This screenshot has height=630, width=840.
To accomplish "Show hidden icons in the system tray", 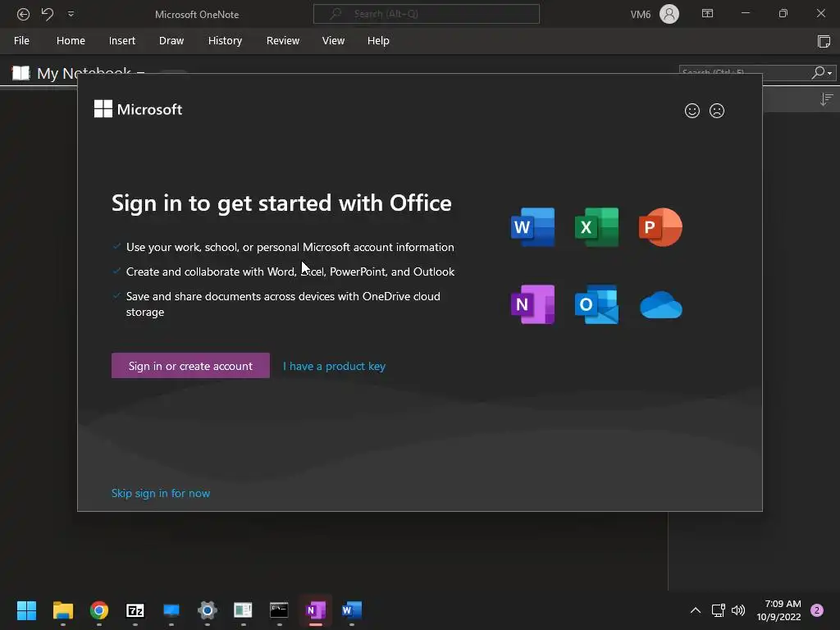I will tap(696, 610).
